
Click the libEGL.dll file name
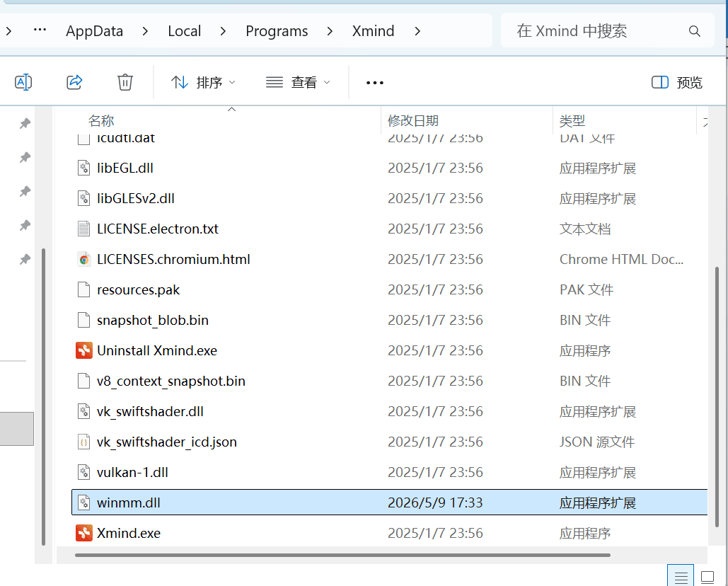click(x=125, y=168)
